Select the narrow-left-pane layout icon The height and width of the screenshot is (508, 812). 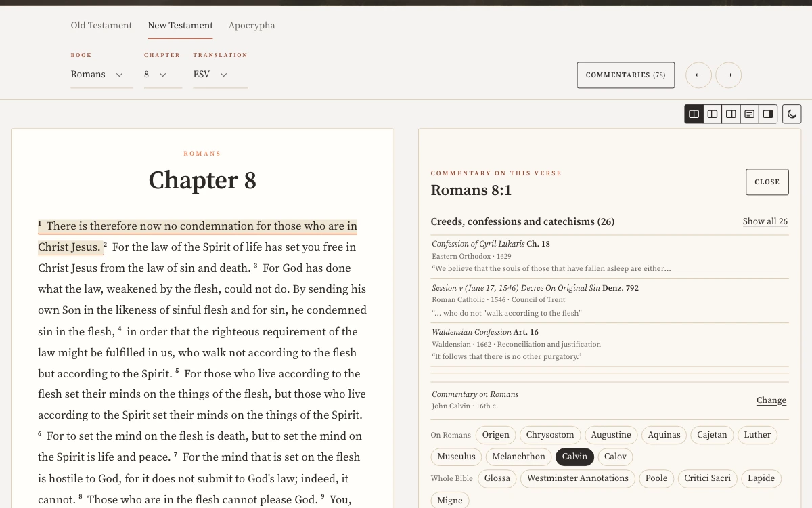pyautogui.click(x=713, y=114)
